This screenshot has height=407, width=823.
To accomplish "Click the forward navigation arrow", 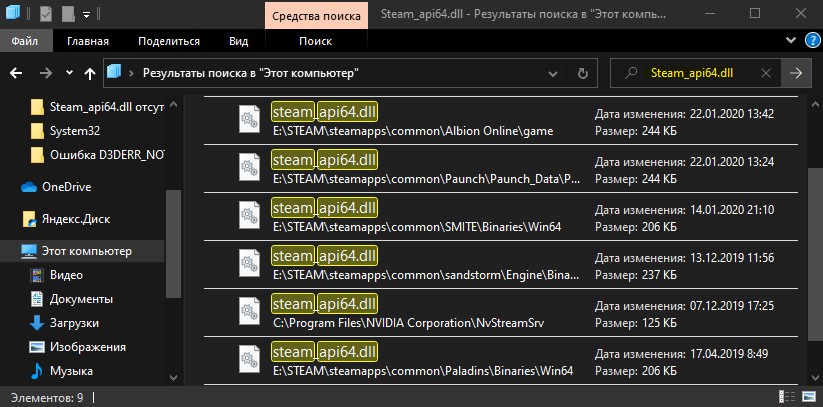I will click(46, 74).
